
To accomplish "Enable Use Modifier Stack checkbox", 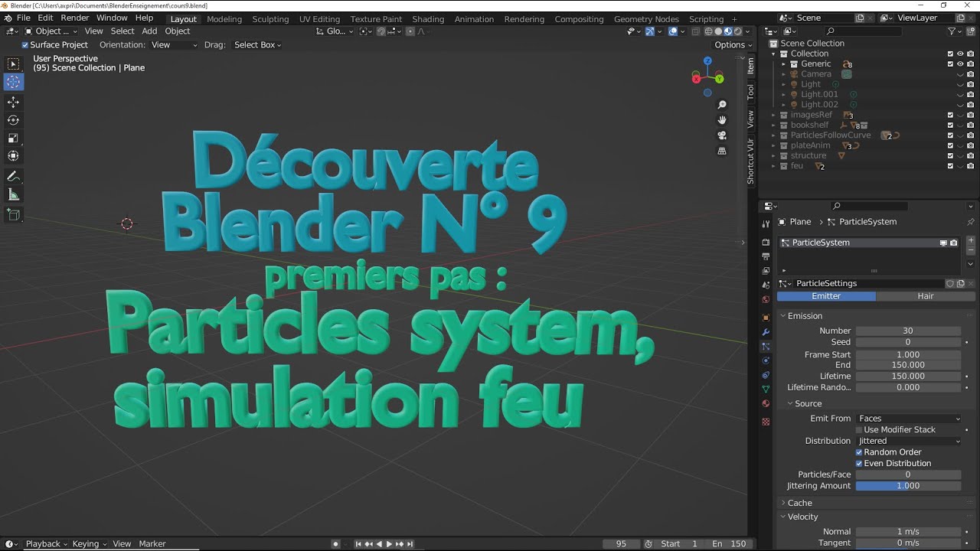I will click(x=859, y=430).
